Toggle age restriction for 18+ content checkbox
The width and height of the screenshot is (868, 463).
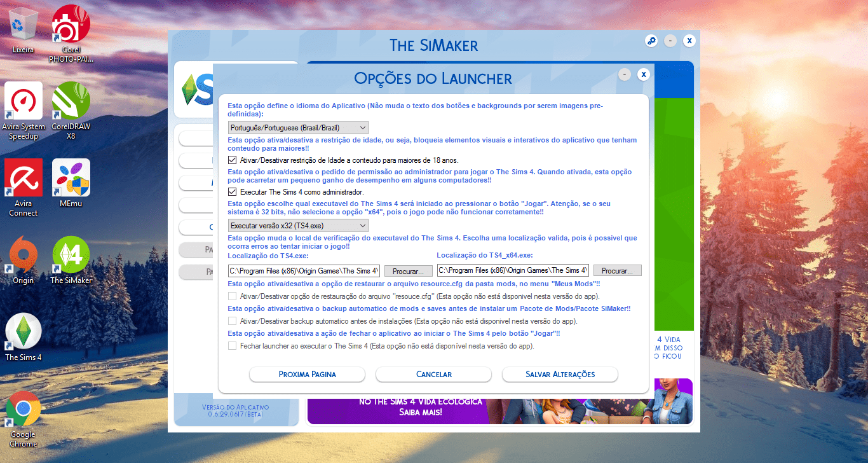click(232, 160)
